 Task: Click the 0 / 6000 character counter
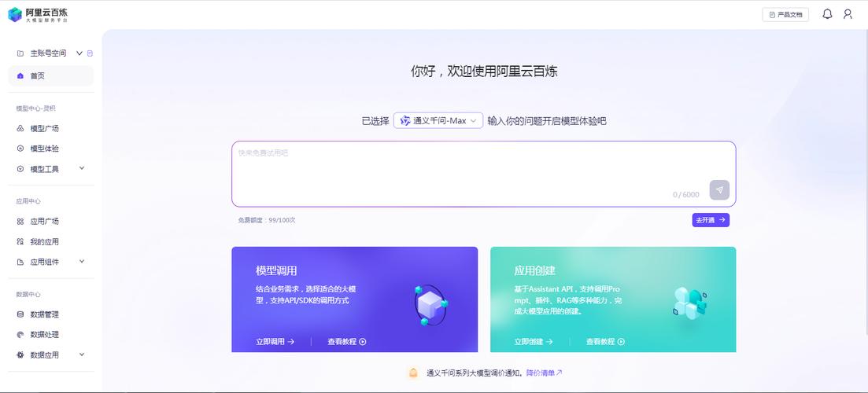(686, 195)
